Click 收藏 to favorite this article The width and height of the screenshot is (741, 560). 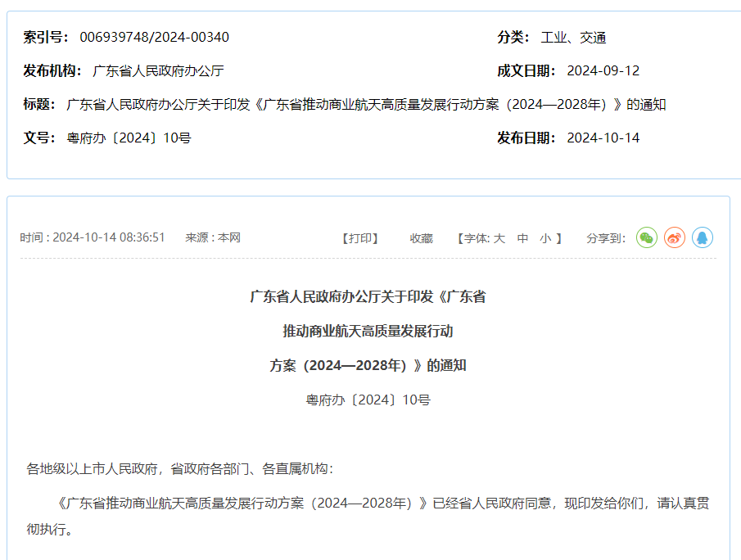pos(421,237)
